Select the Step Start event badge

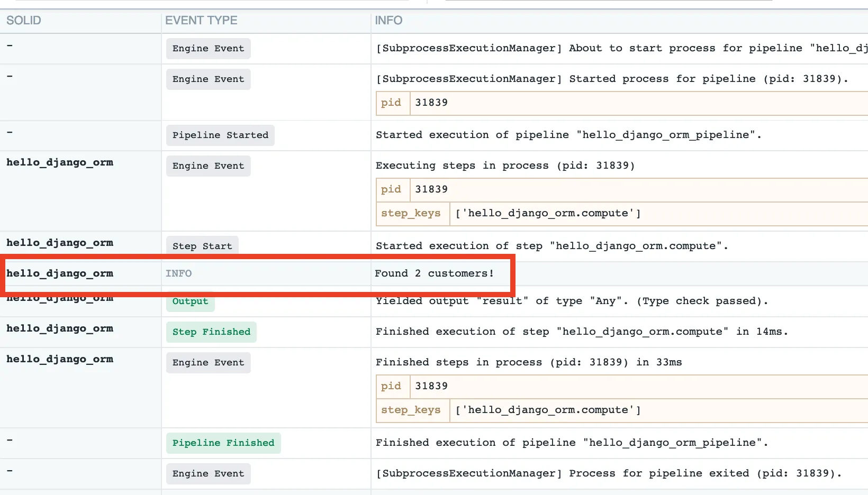(x=202, y=246)
